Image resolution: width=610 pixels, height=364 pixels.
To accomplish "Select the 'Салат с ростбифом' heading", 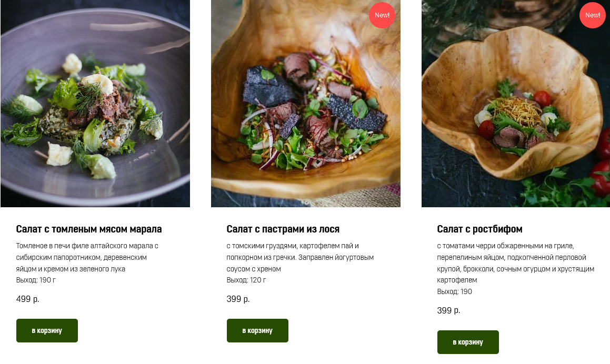I will pyautogui.click(x=479, y=229).
